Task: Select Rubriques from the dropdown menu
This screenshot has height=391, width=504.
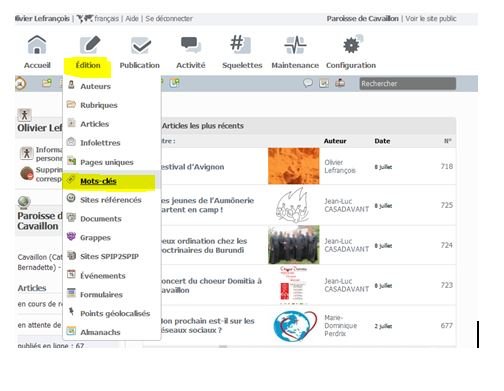Action: [99, 105]
